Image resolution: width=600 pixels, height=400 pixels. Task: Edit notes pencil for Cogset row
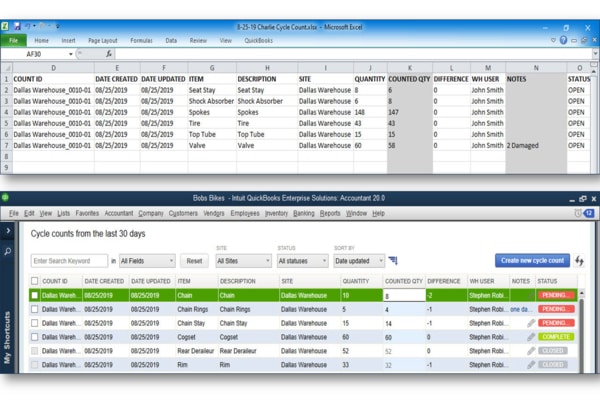(x=531, y=337)
